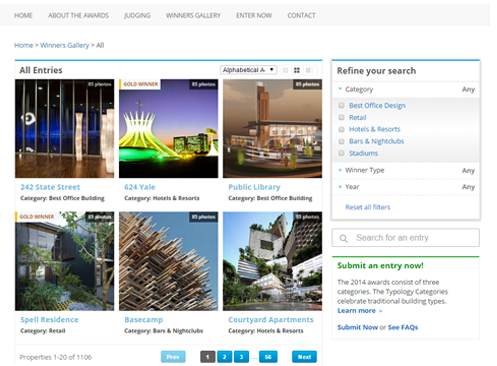The image size is (497, 366).
Task: Click the photos count badge on Public Library
Action: click(x=307, y=84)
